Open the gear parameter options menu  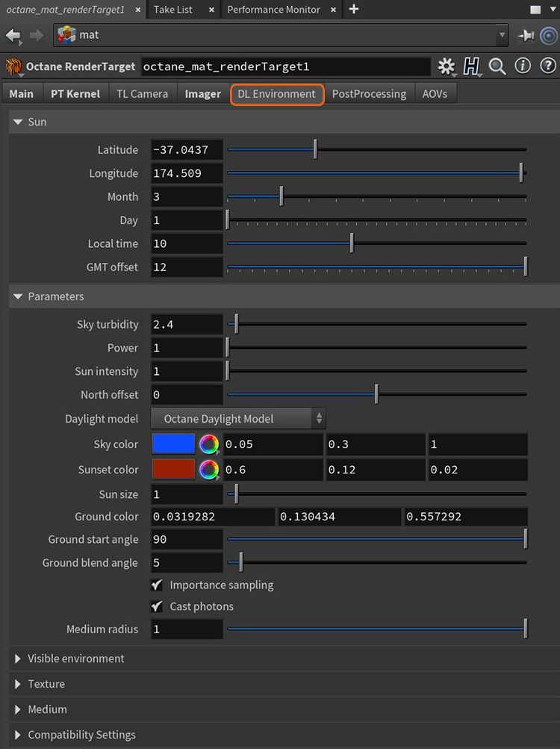coord(446,66)
